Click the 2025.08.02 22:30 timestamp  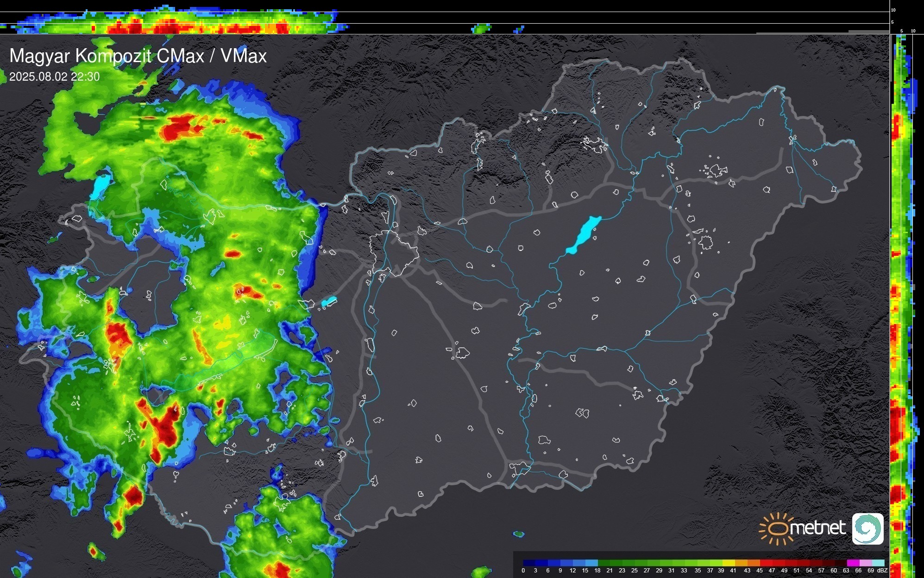pos(54,76)
